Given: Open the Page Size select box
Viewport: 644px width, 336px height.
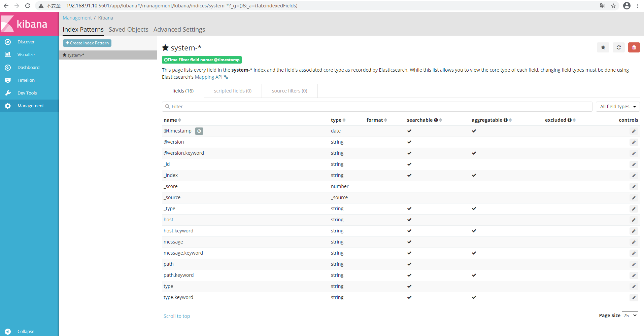Looking at the screenshot, I should 630,315.
